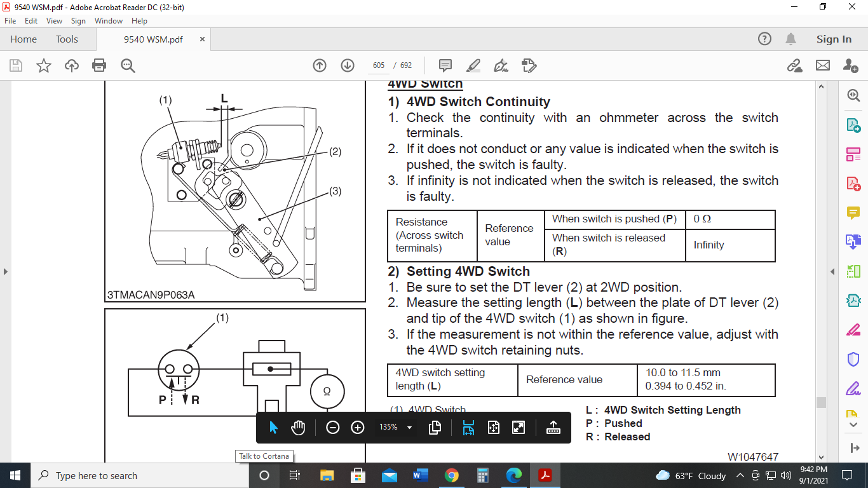Screen dimensions: 868x488
Task: Go to the next page arrow
Action: (x=347, y=65)
